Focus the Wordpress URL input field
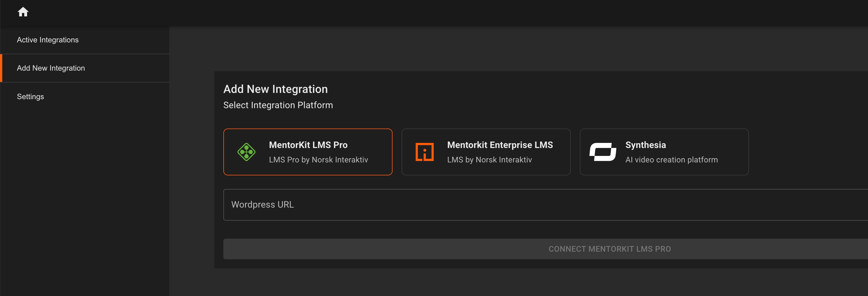 (x=546, y=205)
